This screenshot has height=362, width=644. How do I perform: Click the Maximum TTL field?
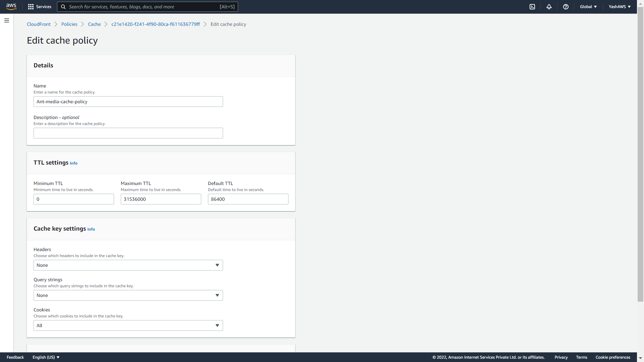pos(161,199)
